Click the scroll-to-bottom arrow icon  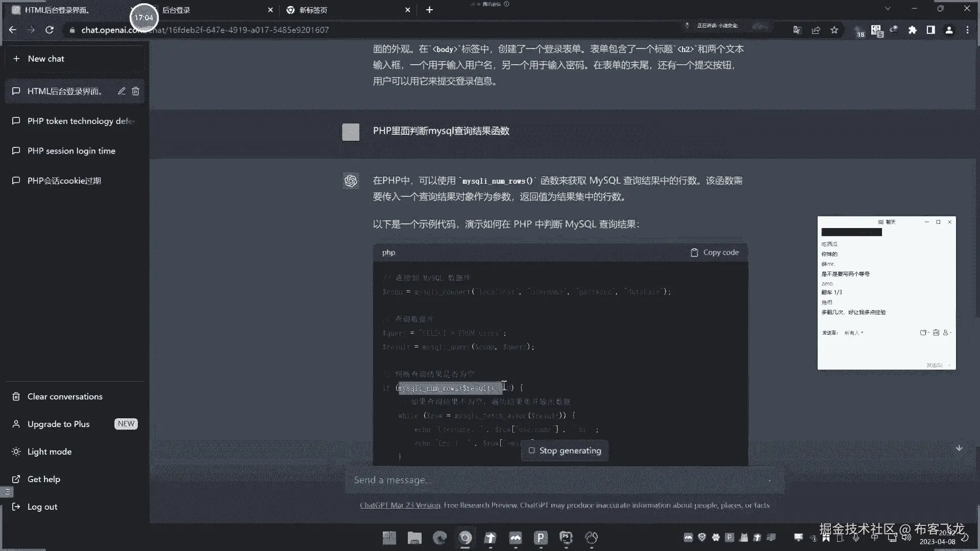pyautogui.click(x=959, y=448)
